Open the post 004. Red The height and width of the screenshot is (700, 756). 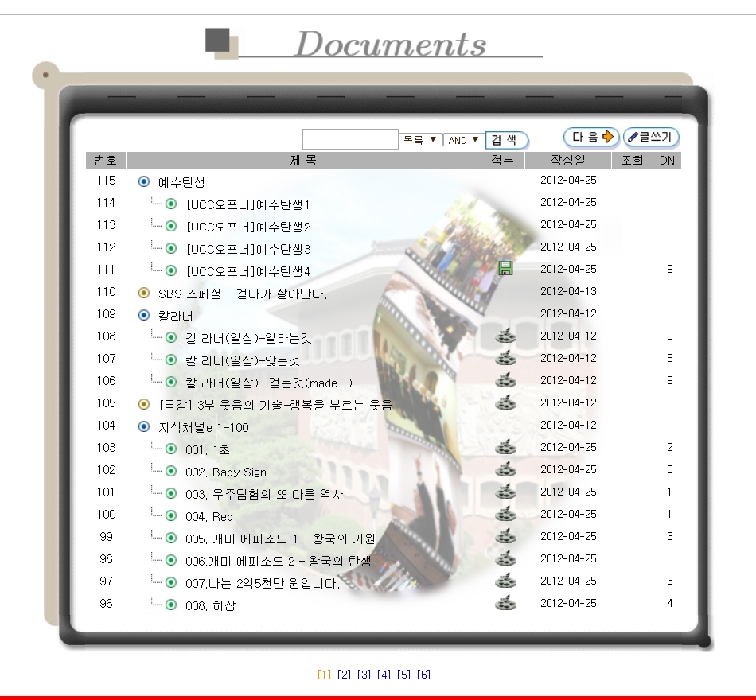[x=209, y=516]
